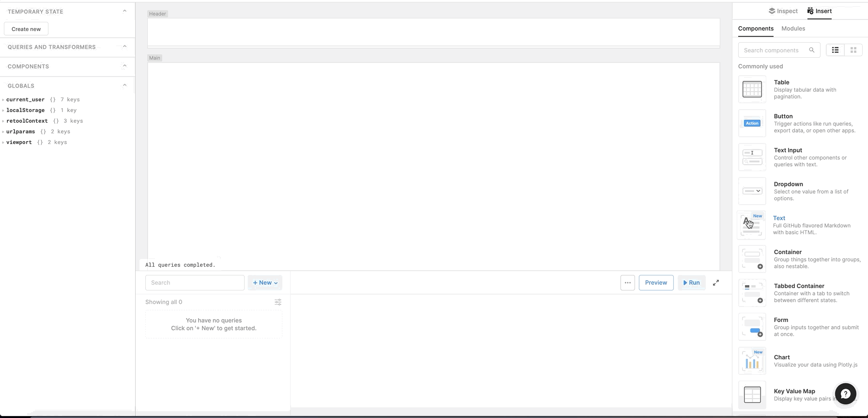Screen dimensions: 868x418
Task: Click the 'Commonly used' heading
Action: (x=760, y=66)
